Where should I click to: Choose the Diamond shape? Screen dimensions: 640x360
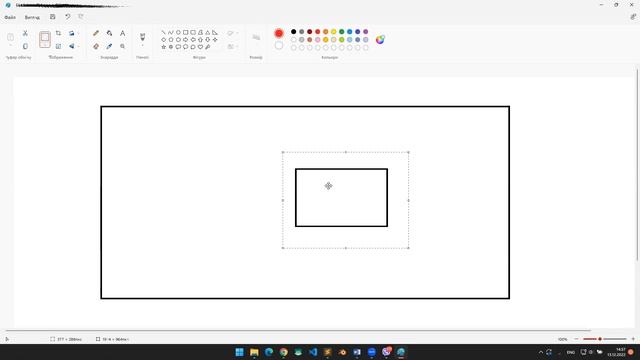[x=164, y=40]
